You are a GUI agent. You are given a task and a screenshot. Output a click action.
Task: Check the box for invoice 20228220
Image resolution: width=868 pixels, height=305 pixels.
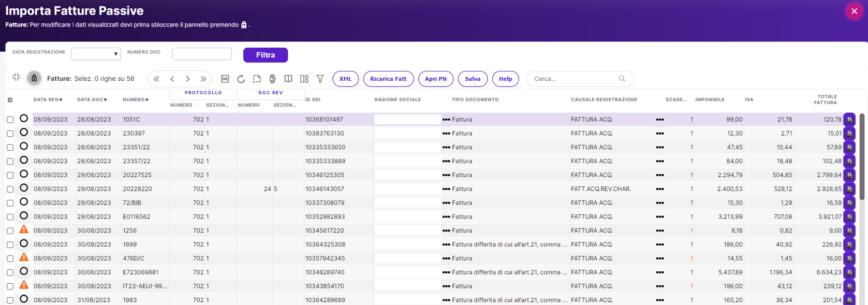(10, 190)
